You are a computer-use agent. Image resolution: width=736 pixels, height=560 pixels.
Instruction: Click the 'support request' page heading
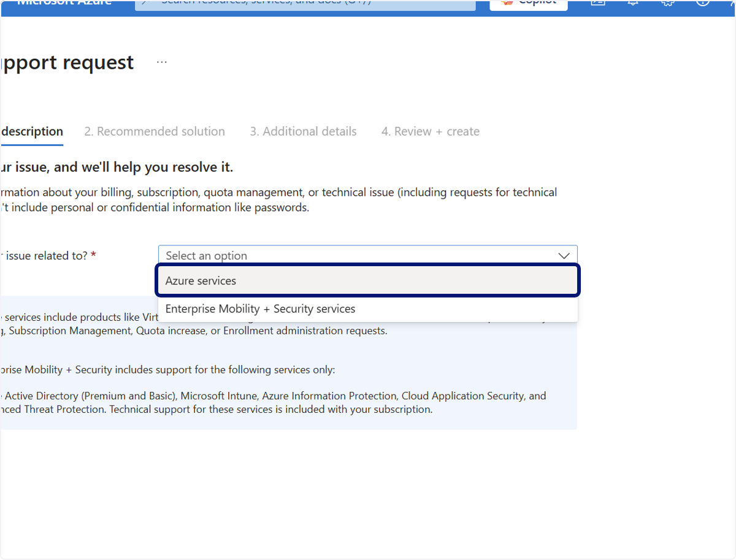point(67,63)
